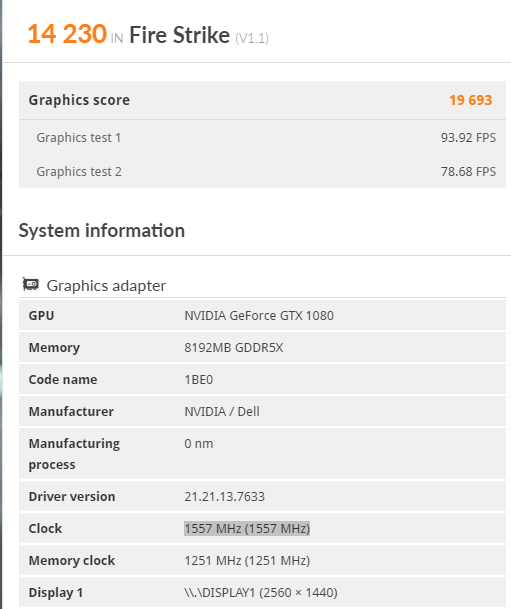Select the Graphics test 2 label
The height and width of the screenshot is (609, 511).
pos(79,171)
